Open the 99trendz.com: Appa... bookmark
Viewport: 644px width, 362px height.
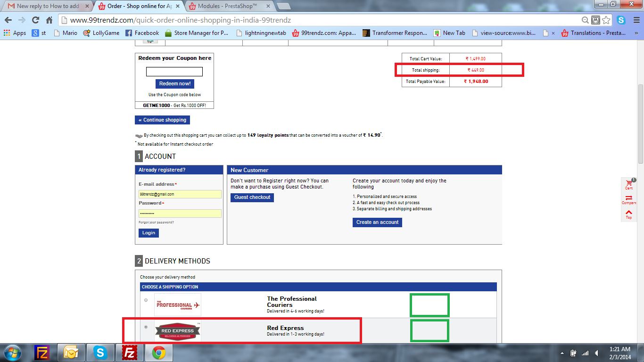tap(324, 33)
